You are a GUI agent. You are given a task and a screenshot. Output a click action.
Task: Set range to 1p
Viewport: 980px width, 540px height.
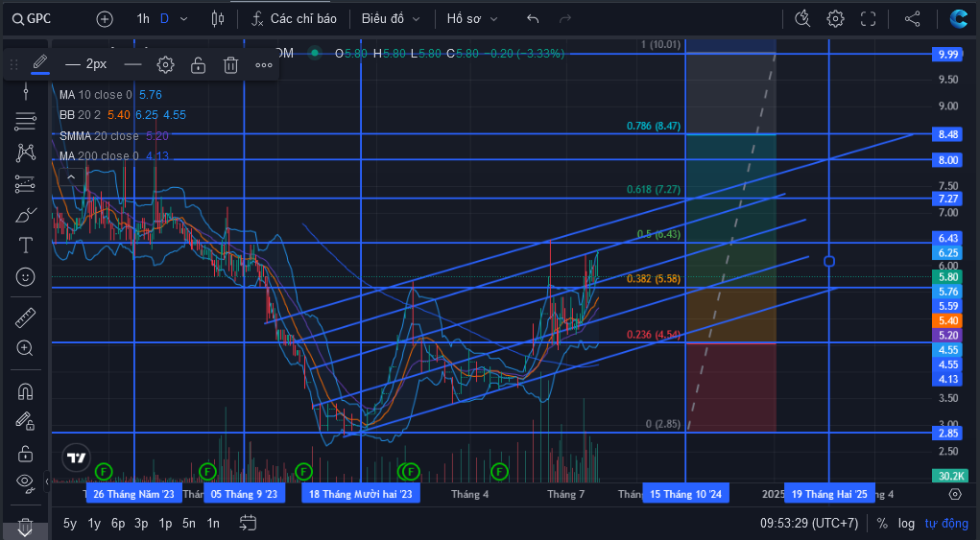(165, 523)
